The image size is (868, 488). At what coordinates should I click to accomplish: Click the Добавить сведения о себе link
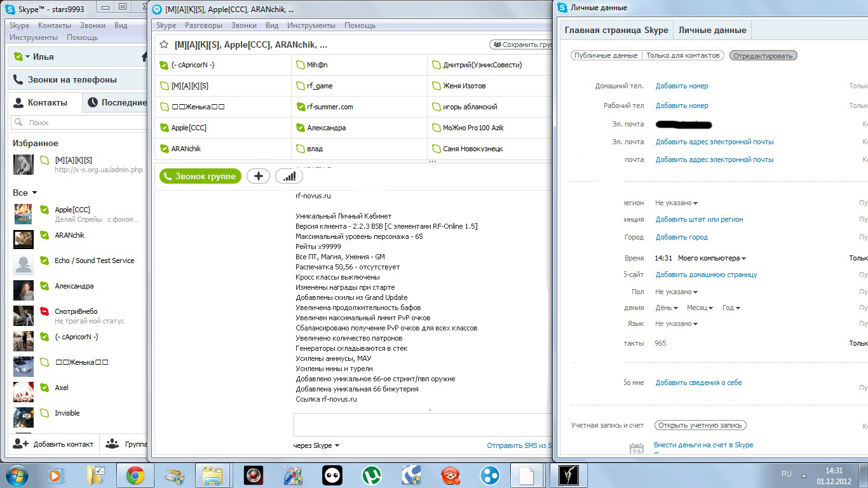(698, 383)
